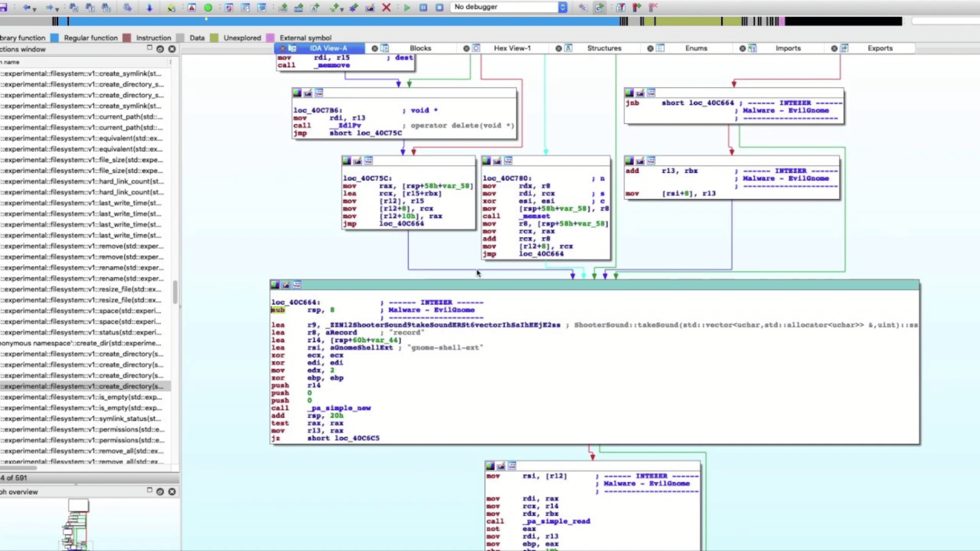Screen dimensions: 980x551
Task: Jump forward with the right arrow icon
Action: coord(49,7)
